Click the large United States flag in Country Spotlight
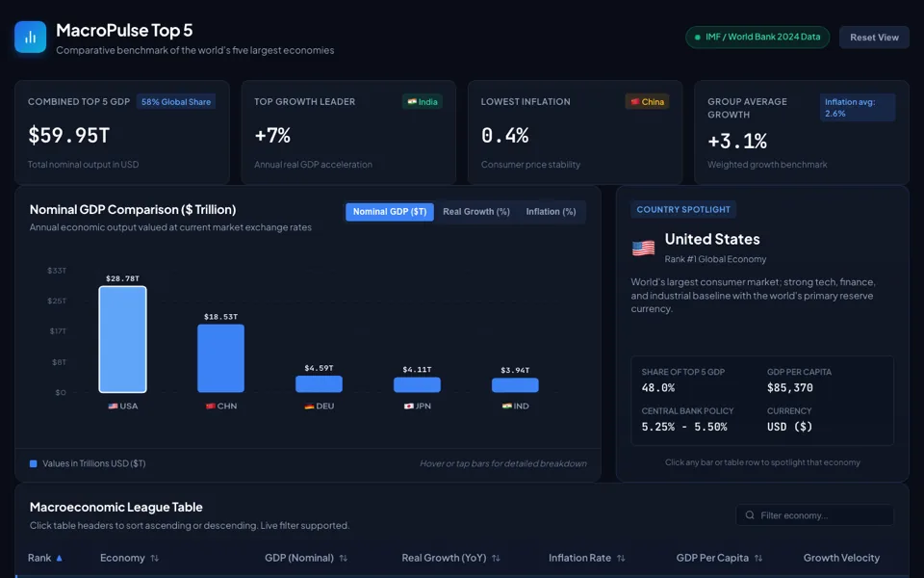The image size is (924, 578). click(643, 249)
